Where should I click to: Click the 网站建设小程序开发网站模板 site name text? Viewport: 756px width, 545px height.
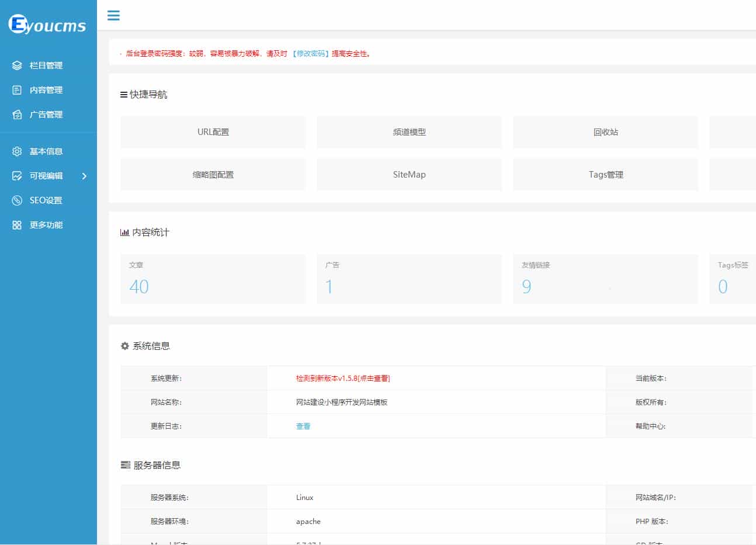click(342, 402)
